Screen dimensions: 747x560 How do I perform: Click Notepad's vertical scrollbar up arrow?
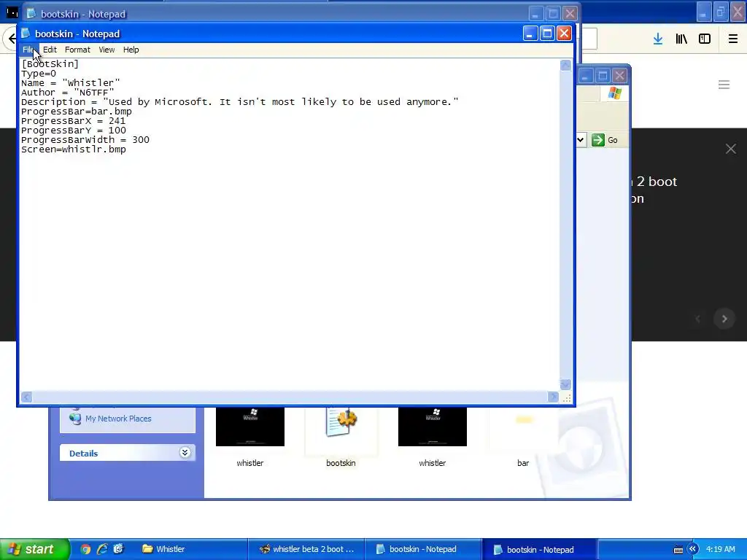[x=565, y=65]
